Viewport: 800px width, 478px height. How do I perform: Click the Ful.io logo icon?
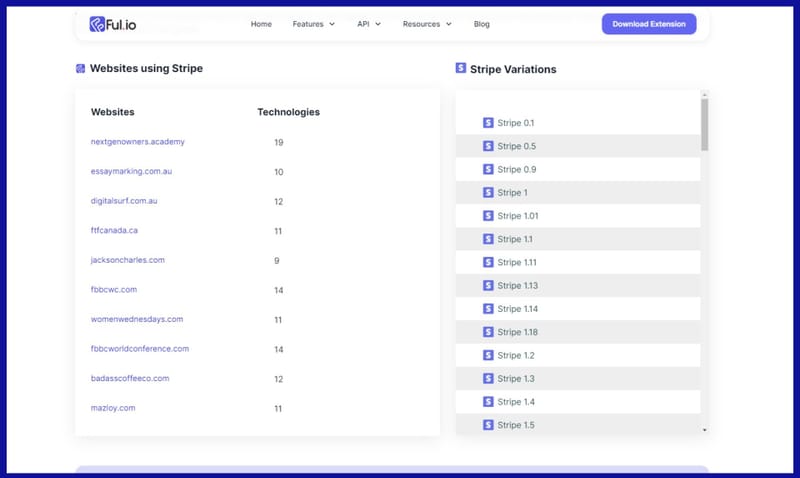pyautogui.click(x=97, y=24)
